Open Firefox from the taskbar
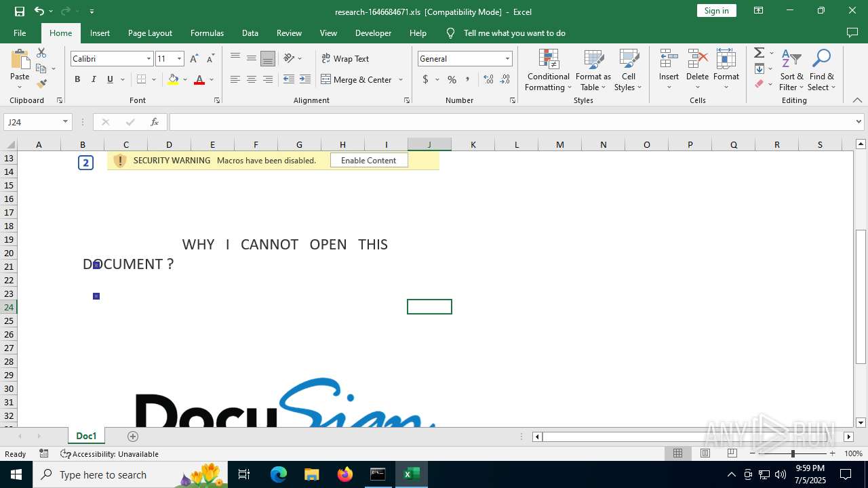The width and height of the screenshot is (868, 488). pos(345,474)
